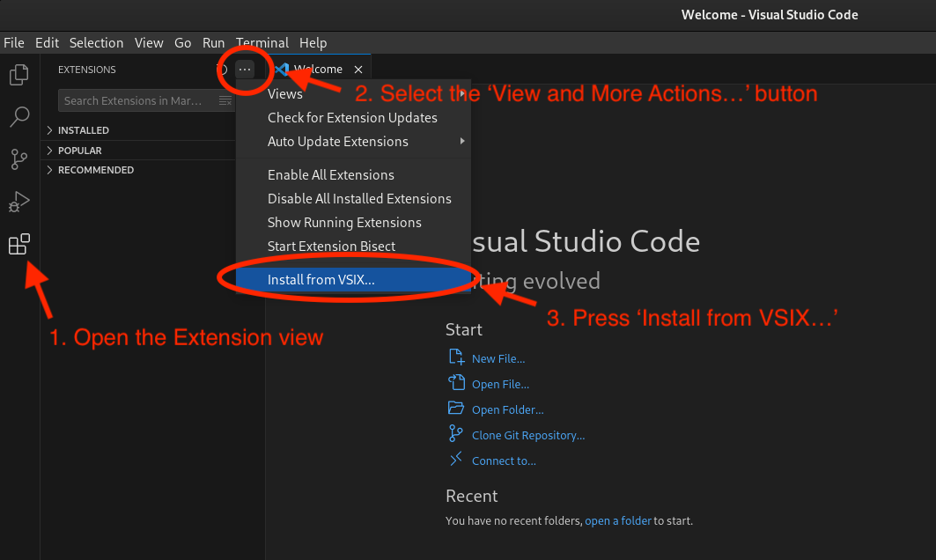
Task: Open the Run and Debug view icon
Action: tap(19, 202)
